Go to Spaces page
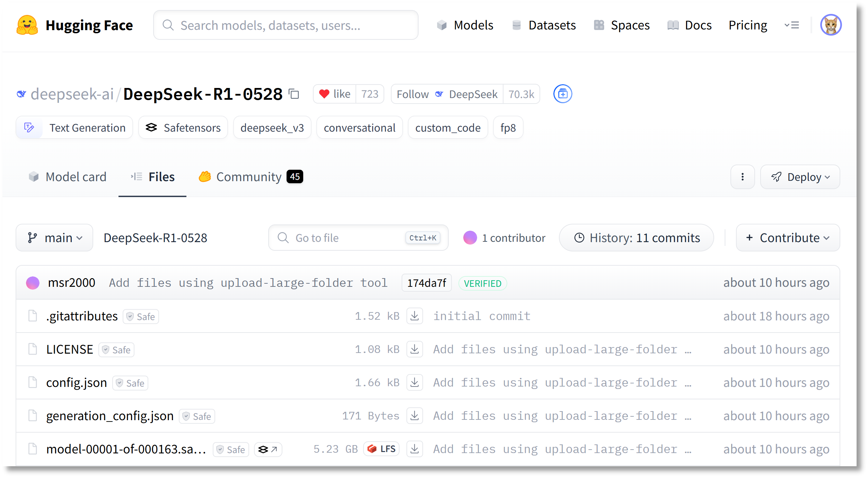Screen dimensions: 868x478 coord(622,25)
